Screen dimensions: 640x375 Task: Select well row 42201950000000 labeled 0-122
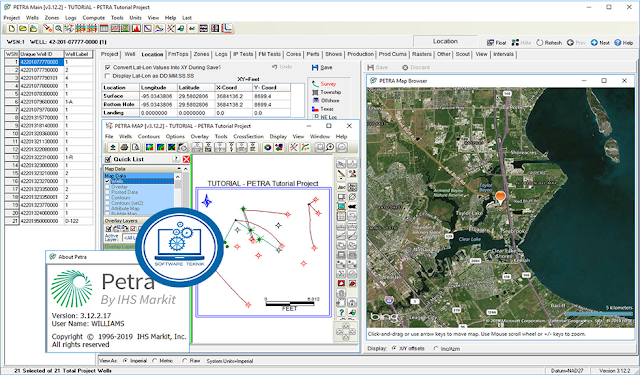coord(49,221)
